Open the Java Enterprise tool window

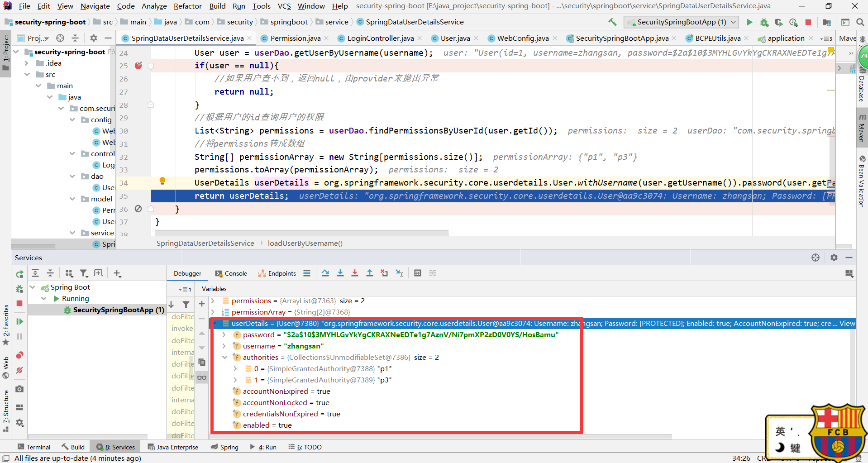[173, 447]
